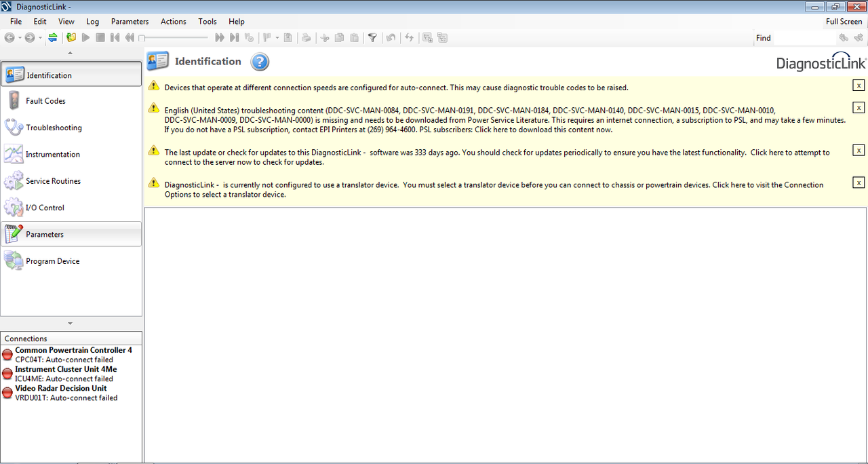Viewport: 868px width, 464px height.
Task: Click here to download PSL content
Action: pos(543,130)
